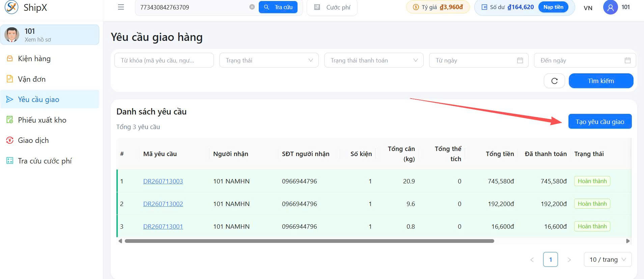Focus the Từ khóa keyword input
Screen dimensions: 644x279
(164, 60)
